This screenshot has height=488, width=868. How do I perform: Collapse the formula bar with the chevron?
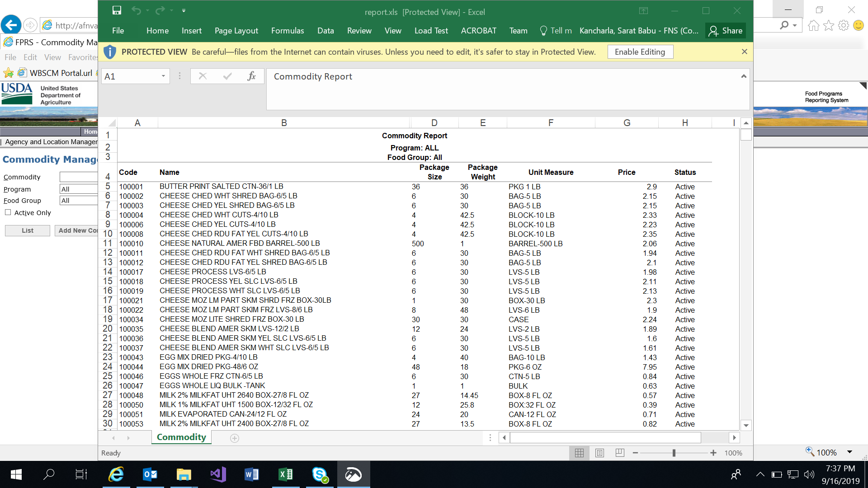tap(743, 76)
